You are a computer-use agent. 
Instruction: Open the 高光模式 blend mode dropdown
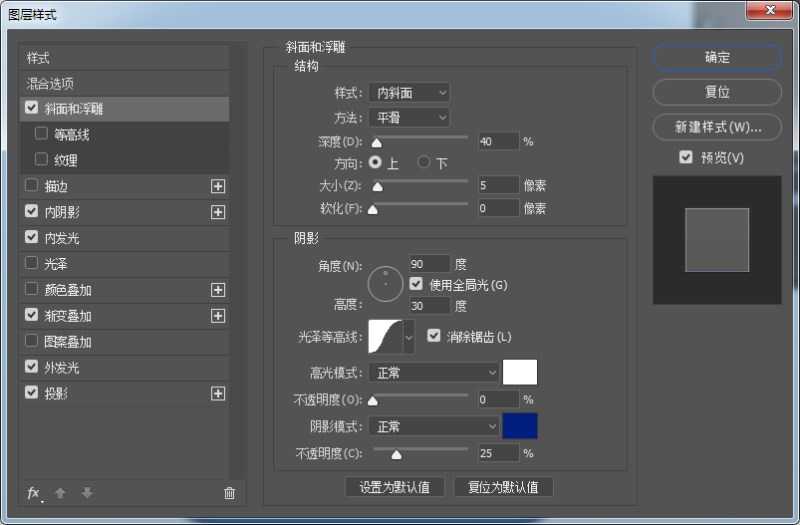coord(433,373)
